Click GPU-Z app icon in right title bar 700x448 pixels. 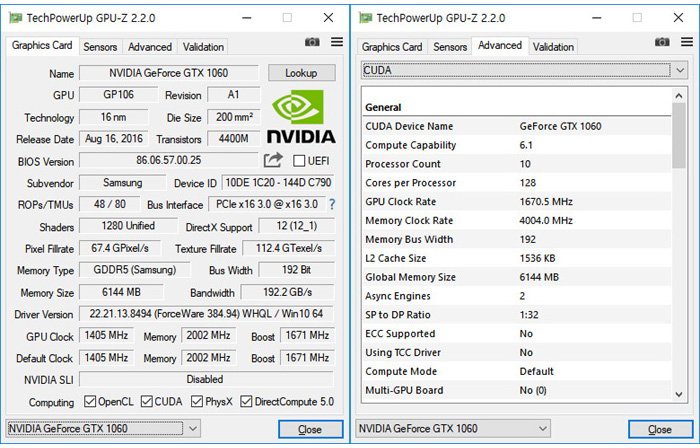366,18
